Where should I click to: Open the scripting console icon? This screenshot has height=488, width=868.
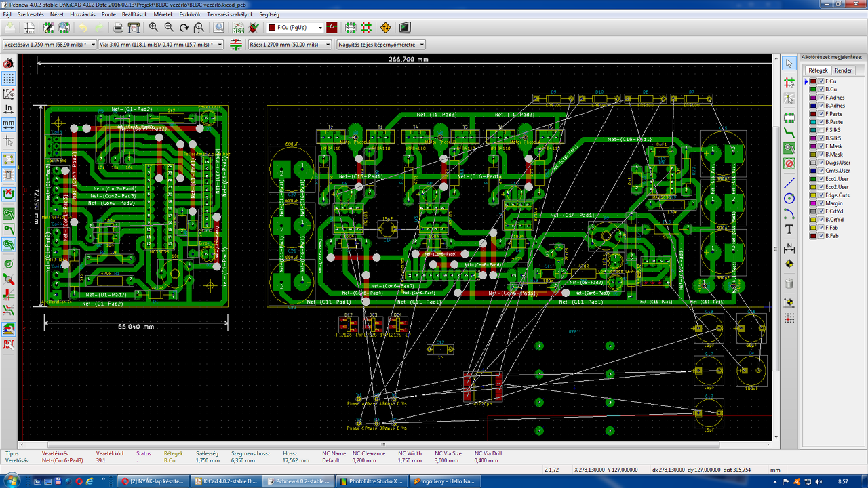click(405, 28)
